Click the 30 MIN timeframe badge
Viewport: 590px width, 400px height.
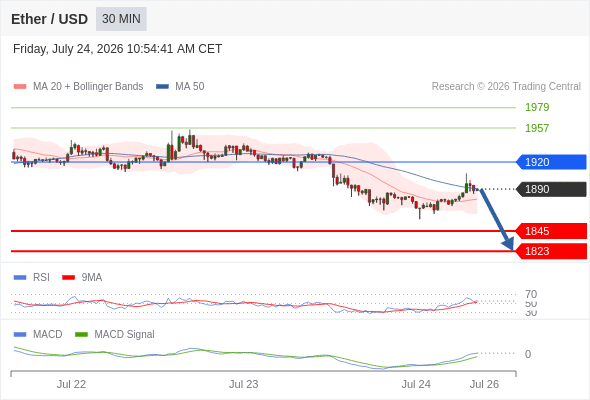pyautogui.click(x=121, y=19)
